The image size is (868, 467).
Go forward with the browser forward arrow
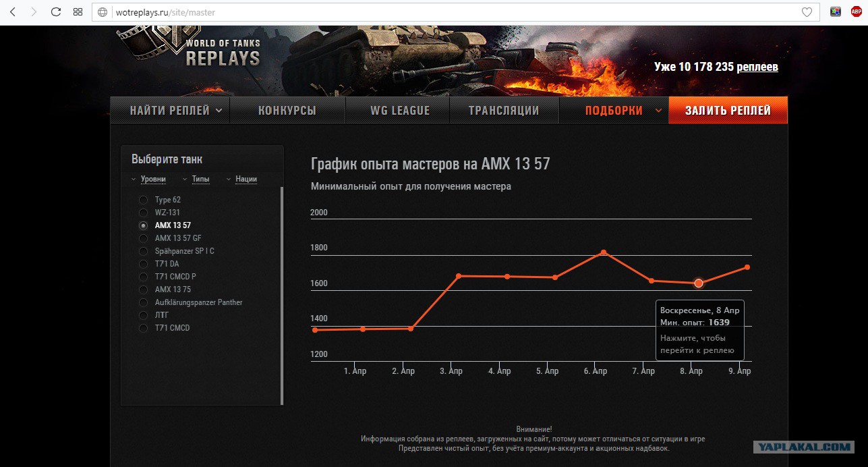tap(34, 12)
